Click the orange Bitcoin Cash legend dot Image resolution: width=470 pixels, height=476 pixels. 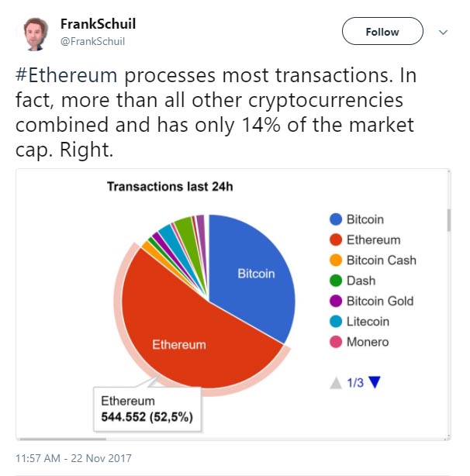click(x=336, y=260)
